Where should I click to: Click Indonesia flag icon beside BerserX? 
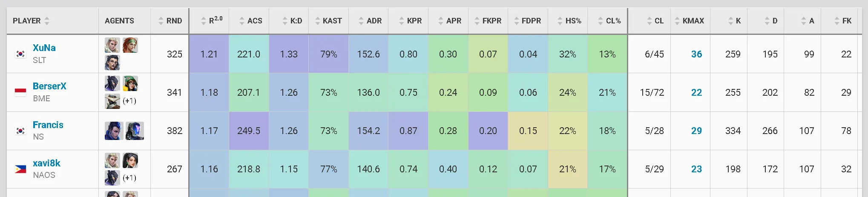click(x=20, y=92)
